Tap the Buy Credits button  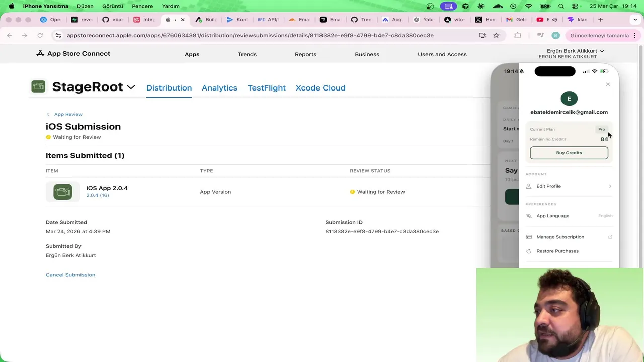click(569, 153)
